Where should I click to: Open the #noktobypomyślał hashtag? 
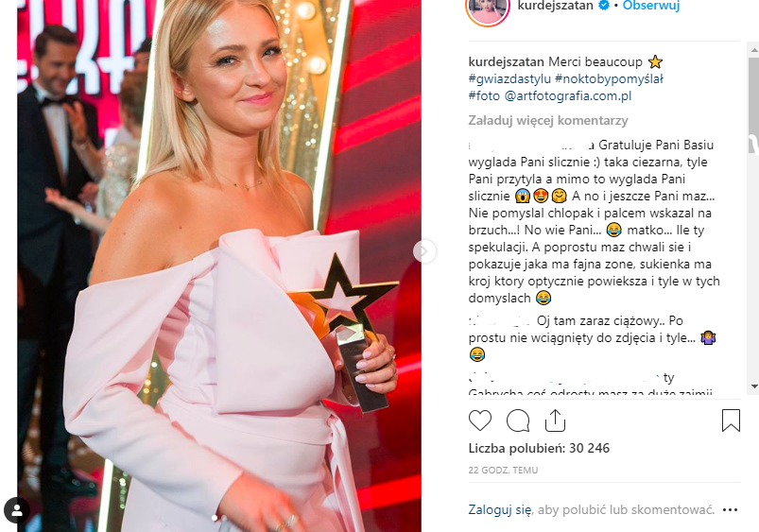tap(609, 79)
